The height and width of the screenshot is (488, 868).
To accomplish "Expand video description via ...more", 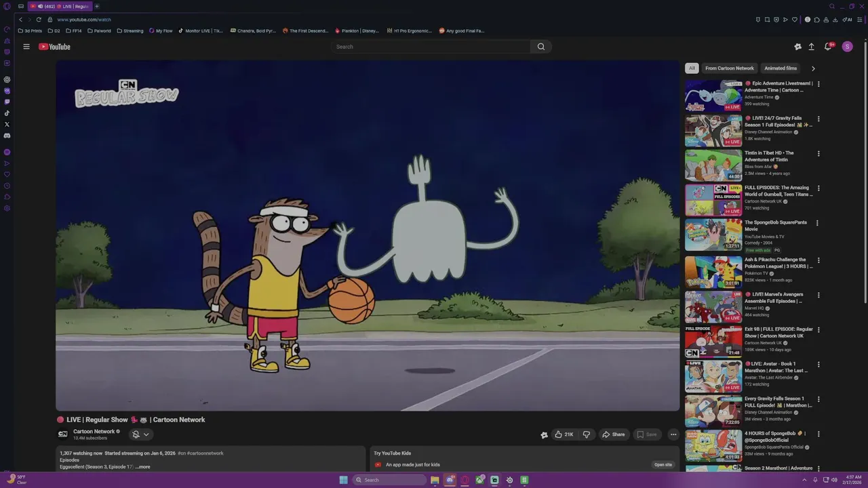I will [142, 466].
